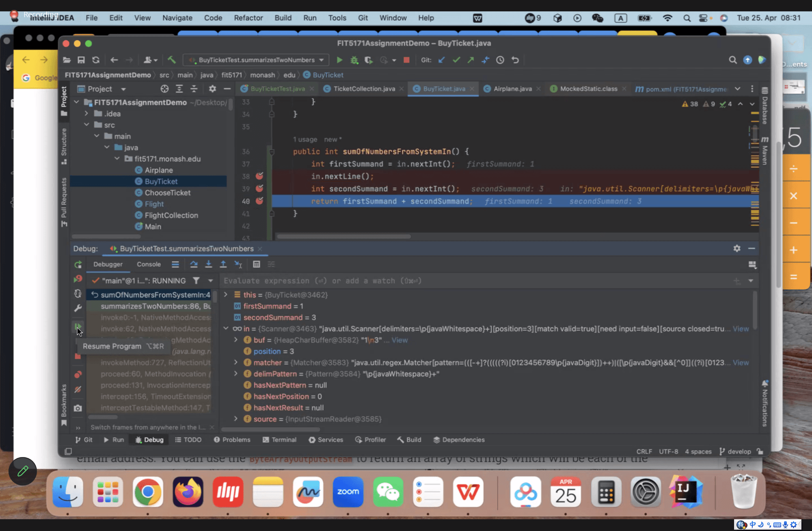Expand the matcher field
Screen dimensions: 812x531
coord(236,362)
